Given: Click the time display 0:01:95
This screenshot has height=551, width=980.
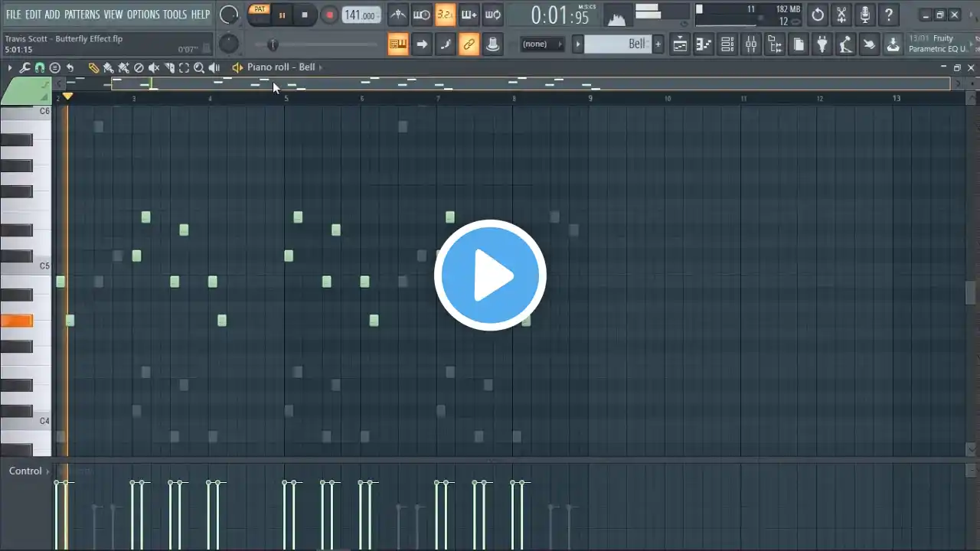Looking at the screenshot, I should (560, 15).
